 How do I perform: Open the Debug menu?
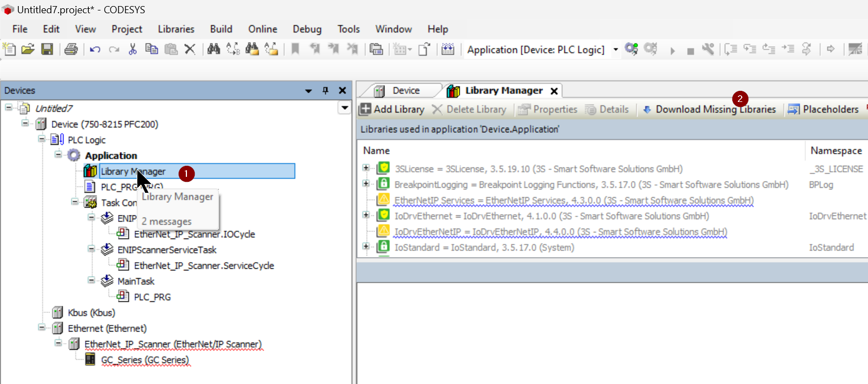tap(307, 29)
